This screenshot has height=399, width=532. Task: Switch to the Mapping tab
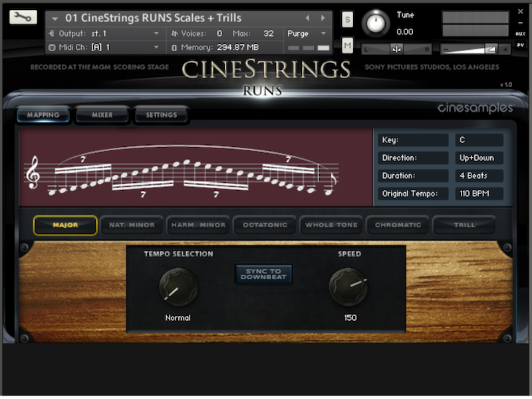click(43, 115)
